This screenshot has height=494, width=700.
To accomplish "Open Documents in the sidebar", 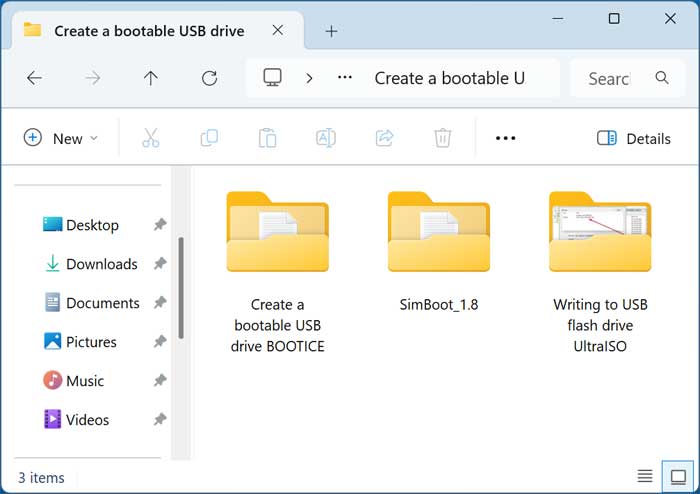I will click(x=92, y=303).
